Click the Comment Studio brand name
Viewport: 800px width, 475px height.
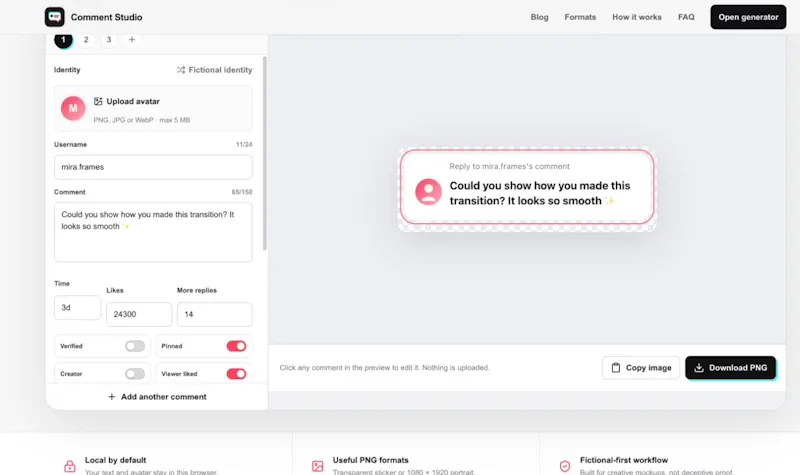107,17
